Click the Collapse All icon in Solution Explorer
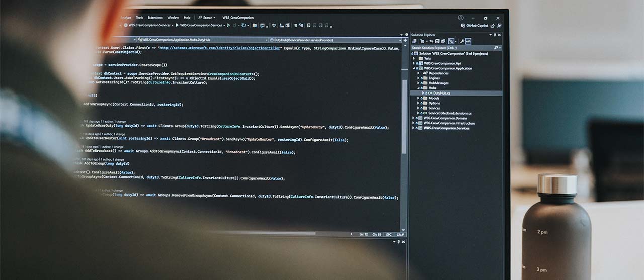Screen dimensions: 644x280 click(437, 41)
